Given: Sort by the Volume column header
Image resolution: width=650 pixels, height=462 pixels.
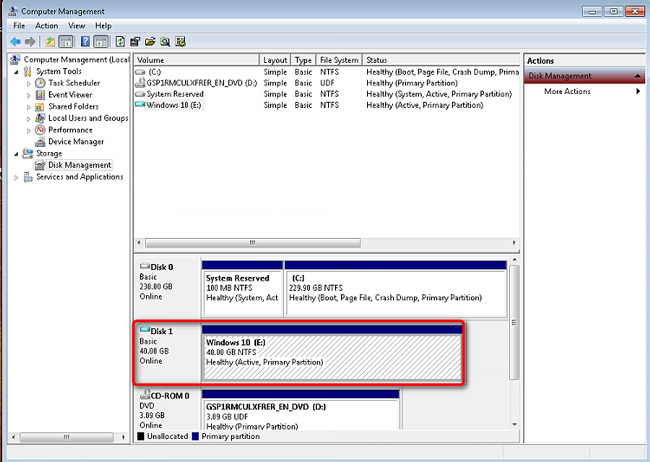Looking at the screenshot, I should [196, 60].
